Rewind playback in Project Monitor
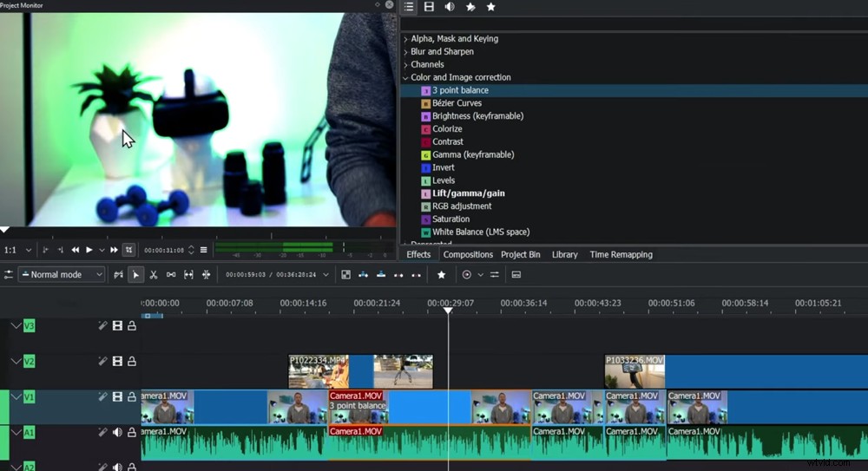 (x=75, y=250)
